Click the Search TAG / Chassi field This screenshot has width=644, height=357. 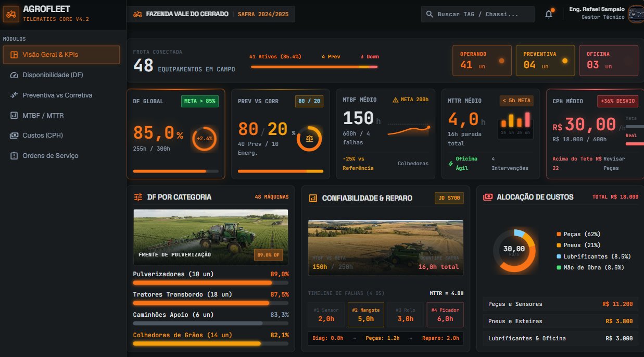coord(478,14)
